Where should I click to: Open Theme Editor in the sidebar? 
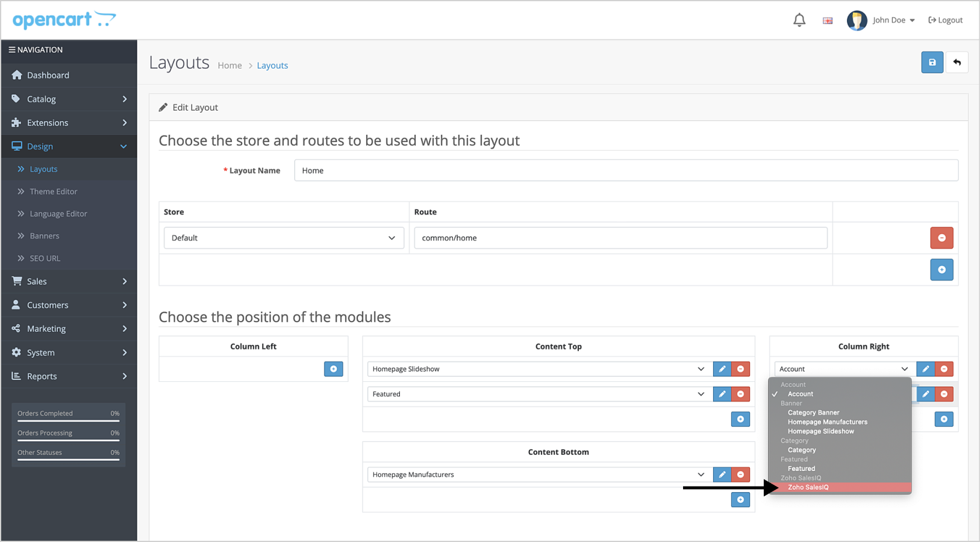coord(54,192)
